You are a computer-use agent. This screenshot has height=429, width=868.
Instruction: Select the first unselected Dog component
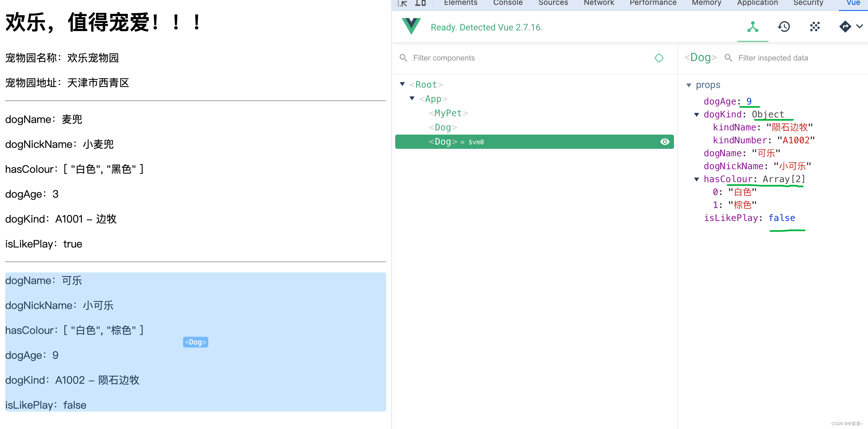click(442, 127)
